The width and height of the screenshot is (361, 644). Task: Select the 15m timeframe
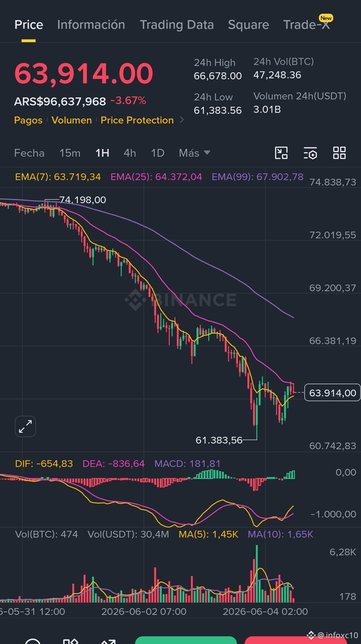coord(70,153)
